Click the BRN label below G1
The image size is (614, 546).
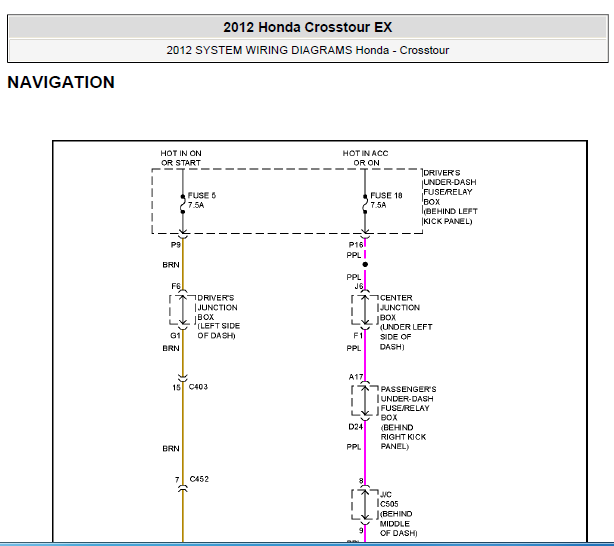pos(171,348)
